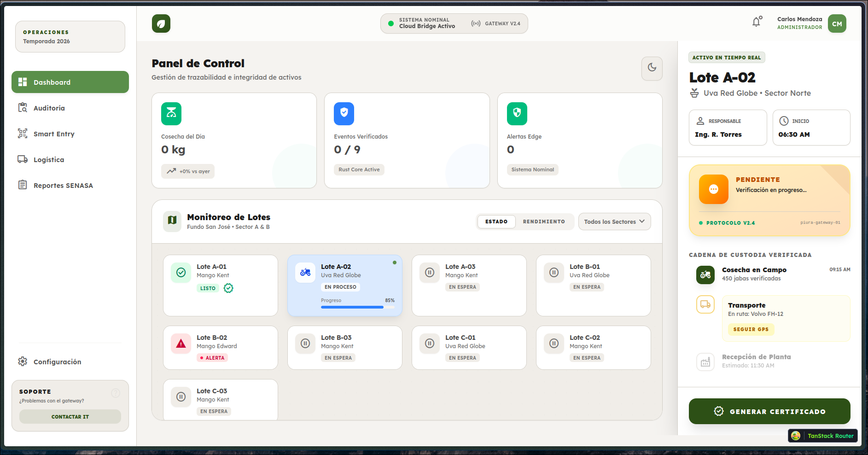Click the Cosecha en Campo tractor icon
Image resolution: width=868 pixels, height=455 pixels.
click(705, 275)
